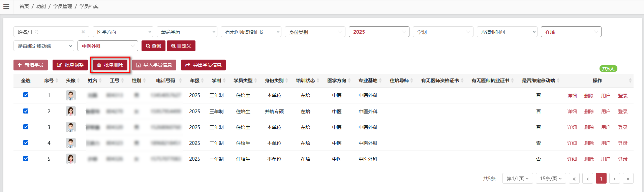Screen dimensions: 644x192
Task: Open avatar of student row 4
Action: click(x=71, y=143)
